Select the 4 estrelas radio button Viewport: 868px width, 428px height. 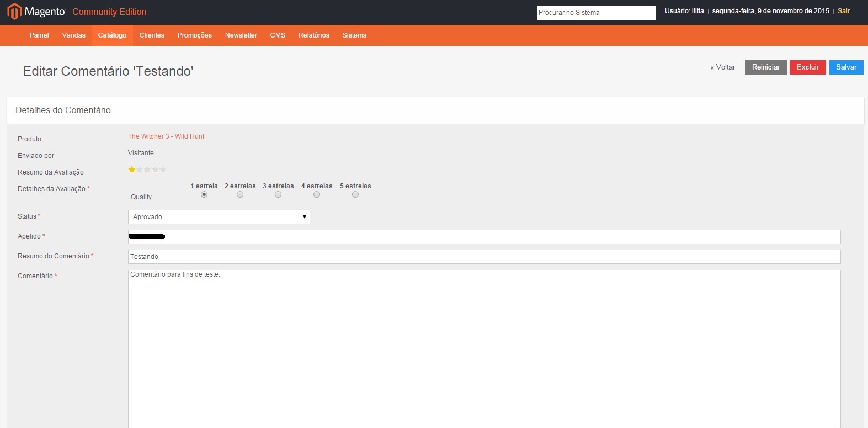tap(317, 194)
